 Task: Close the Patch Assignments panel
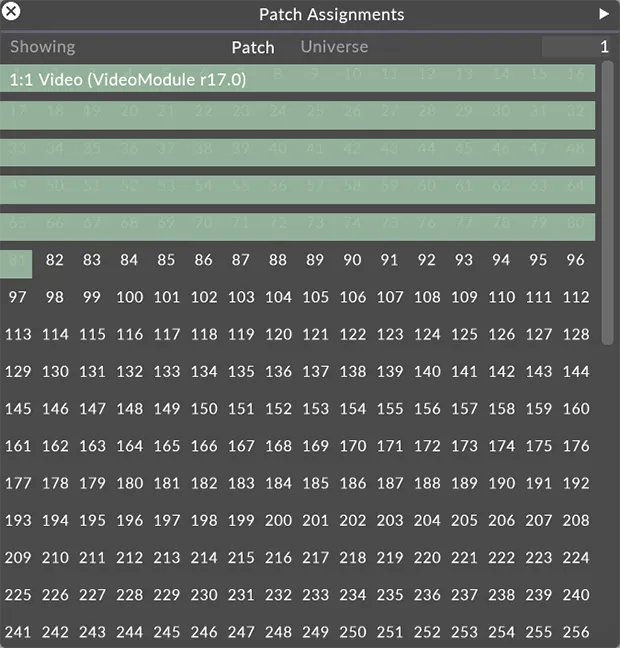pyautogui.click(x=11, y=11)
